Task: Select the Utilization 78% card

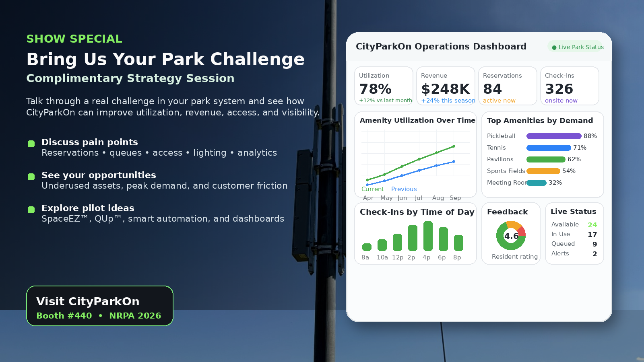Action: pyautogui.click(x=384, y=86)
